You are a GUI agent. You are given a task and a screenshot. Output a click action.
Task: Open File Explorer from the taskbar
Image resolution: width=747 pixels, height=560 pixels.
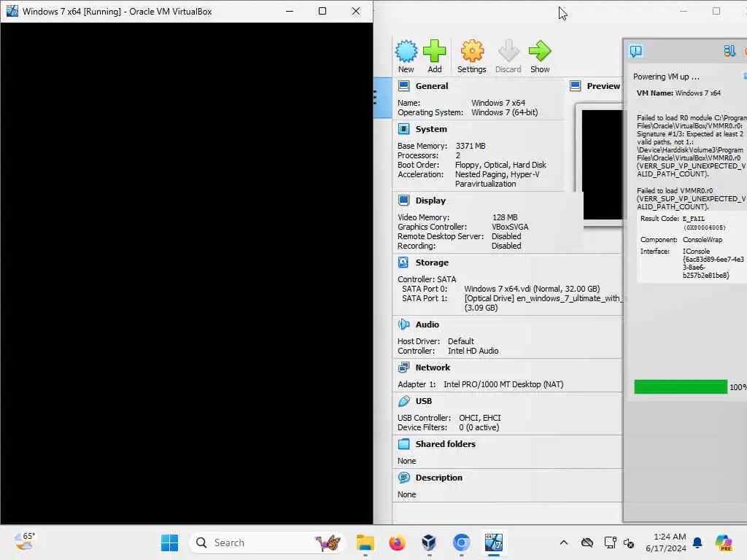click(365, 542)
